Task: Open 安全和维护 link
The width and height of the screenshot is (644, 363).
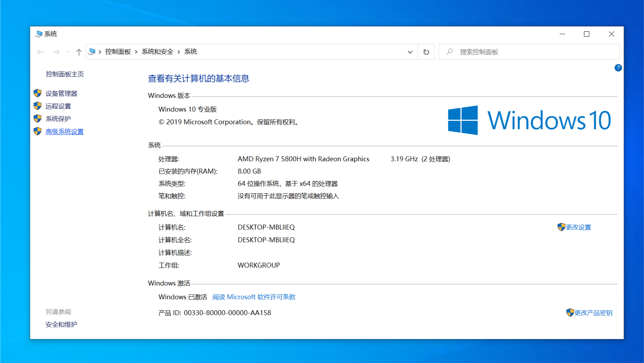Action: [61, 325]
